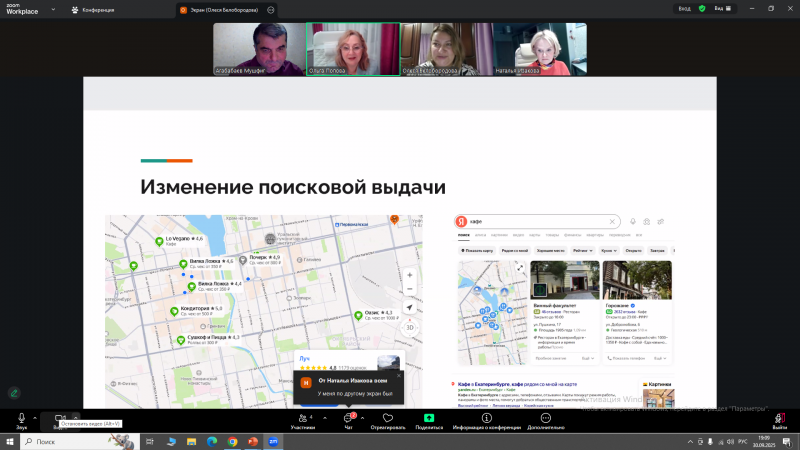This screenshot has height=450, width=800.
Task: Expand video options arrow next to Видео
Action: 75,417
